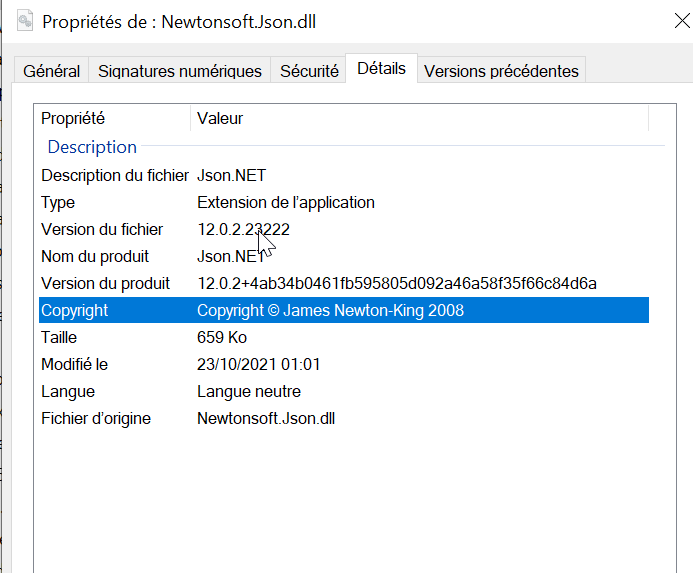Click the Modifié le date value
The image size is (693, 573).
(x=258, y=364)
